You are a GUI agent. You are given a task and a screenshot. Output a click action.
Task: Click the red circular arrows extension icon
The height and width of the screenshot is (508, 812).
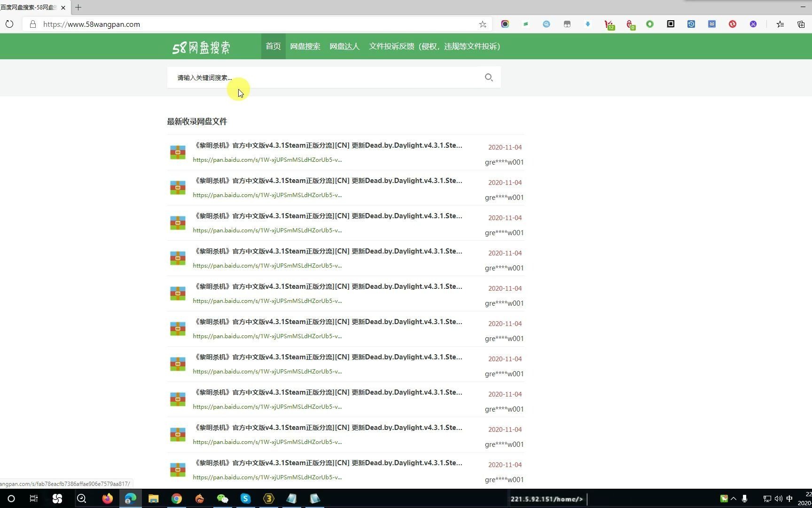(x=733, y=24)
